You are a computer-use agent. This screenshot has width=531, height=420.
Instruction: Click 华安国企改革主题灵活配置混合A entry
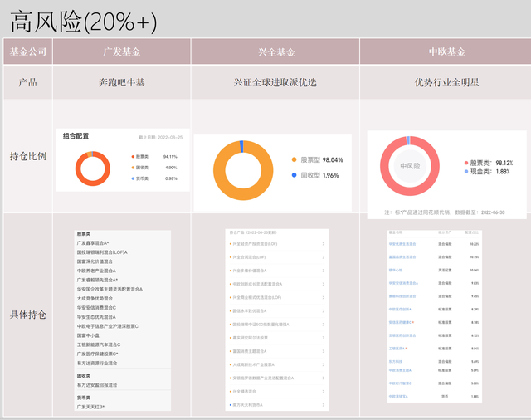coord(110,289)
